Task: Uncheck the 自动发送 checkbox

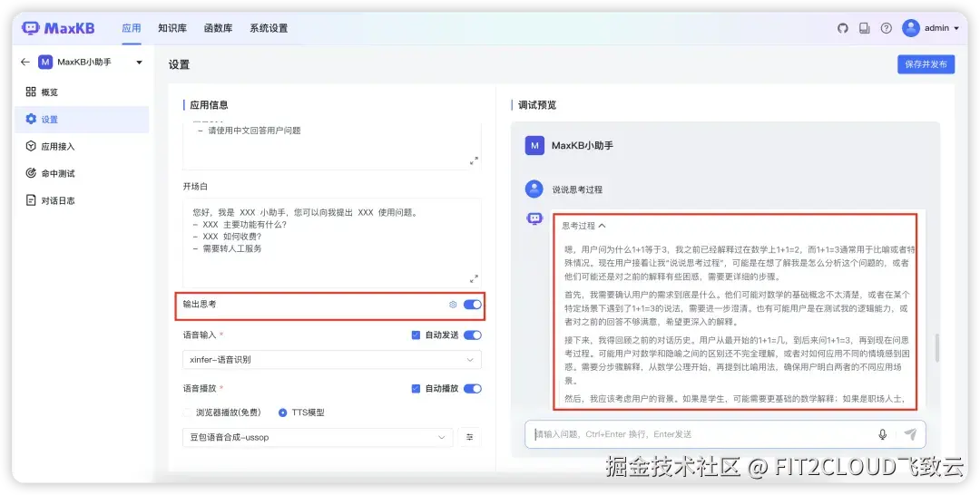Action: click(x=416, y=335)
